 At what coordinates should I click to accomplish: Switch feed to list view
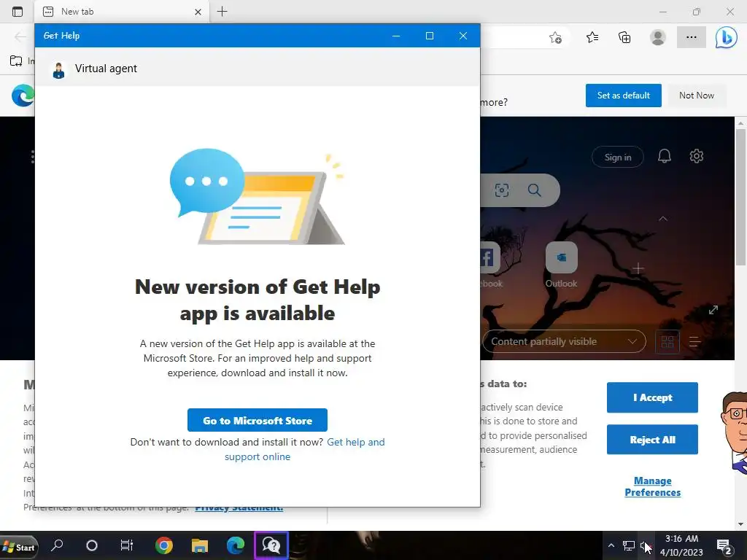pyautogui.click(x=694, y=341)
